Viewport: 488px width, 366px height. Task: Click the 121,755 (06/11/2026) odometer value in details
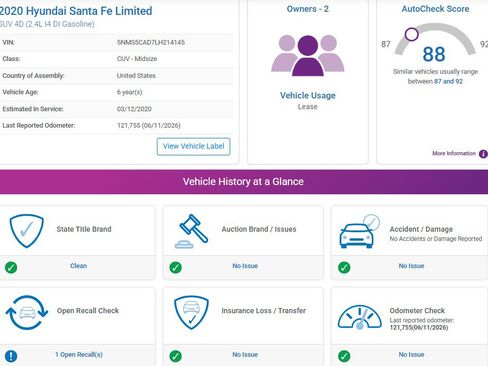click(x=149, y=125)
